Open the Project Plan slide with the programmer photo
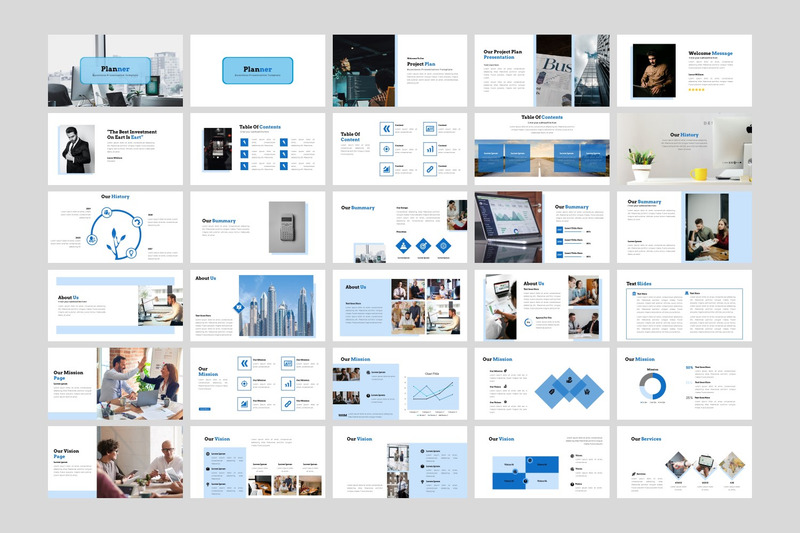The image size is (800, 533). point(400,71)
